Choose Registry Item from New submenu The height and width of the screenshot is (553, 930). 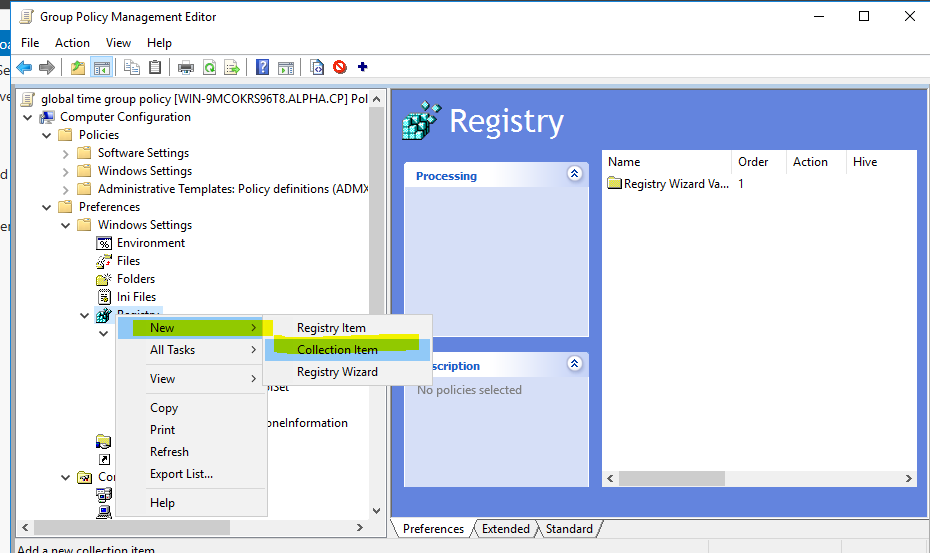click(348, 328)
